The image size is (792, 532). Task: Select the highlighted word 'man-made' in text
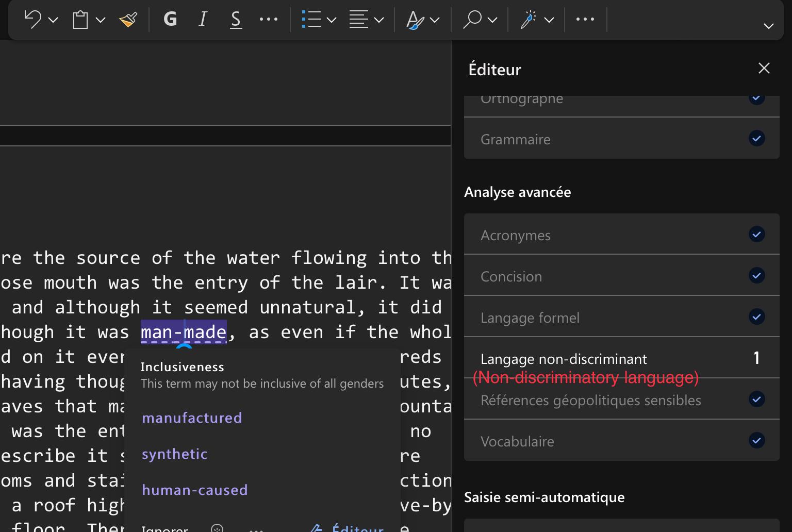pos(184,332)
